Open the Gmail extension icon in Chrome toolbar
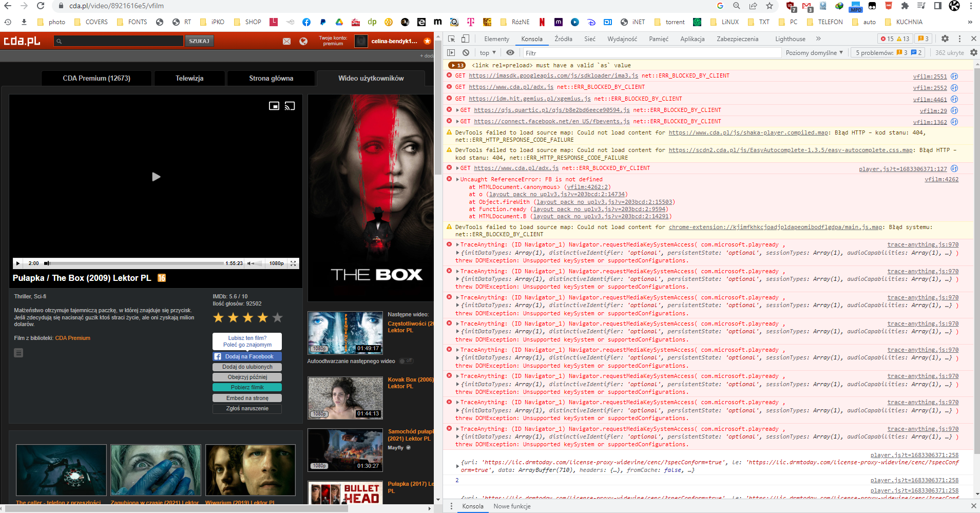The image size is (980, 513). pos(807,6)
